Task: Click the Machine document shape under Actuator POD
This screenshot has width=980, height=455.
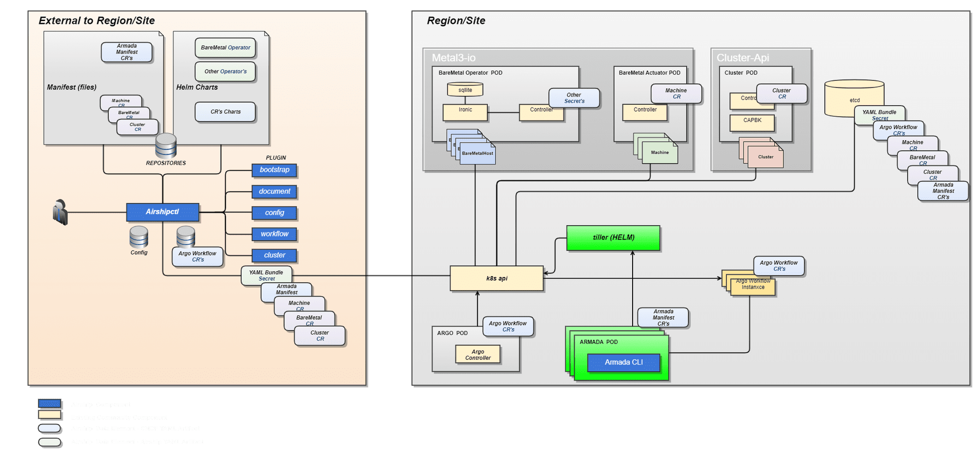Action: tap(660, 152)
